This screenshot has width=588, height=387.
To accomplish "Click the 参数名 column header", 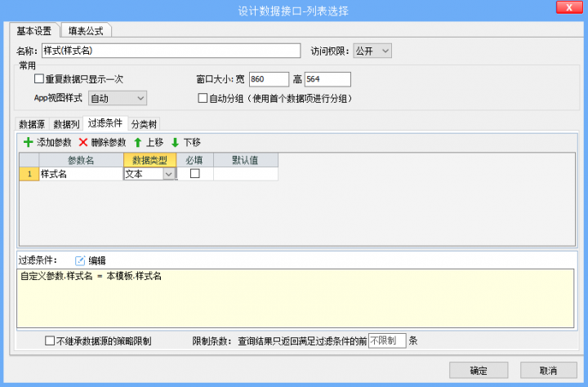I will pos(81,160).
